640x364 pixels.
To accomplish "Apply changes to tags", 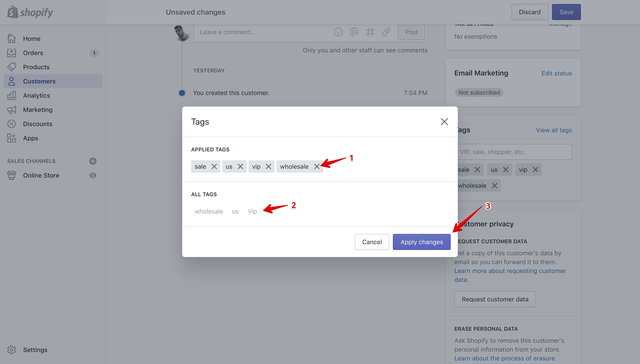I will [422, 242].
